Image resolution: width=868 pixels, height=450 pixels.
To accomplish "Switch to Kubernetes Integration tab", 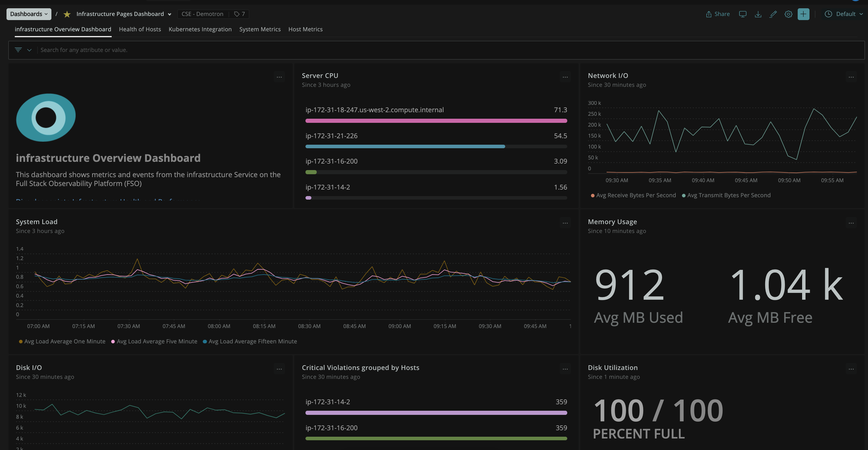I will [200, 29].
